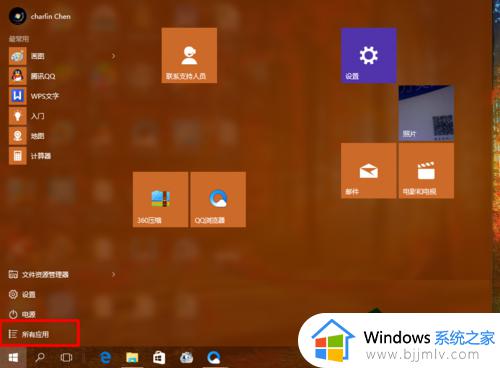Open File Explorer entry in Start menu
This screenshot has width=500, height=368.
point(39,275)
